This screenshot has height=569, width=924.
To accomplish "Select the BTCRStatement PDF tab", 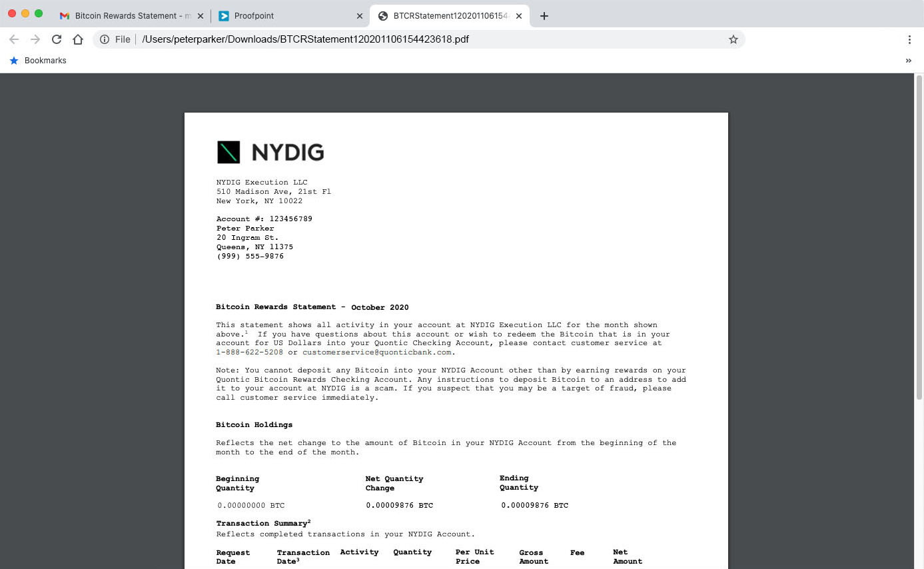I will (x=450, y=16).
